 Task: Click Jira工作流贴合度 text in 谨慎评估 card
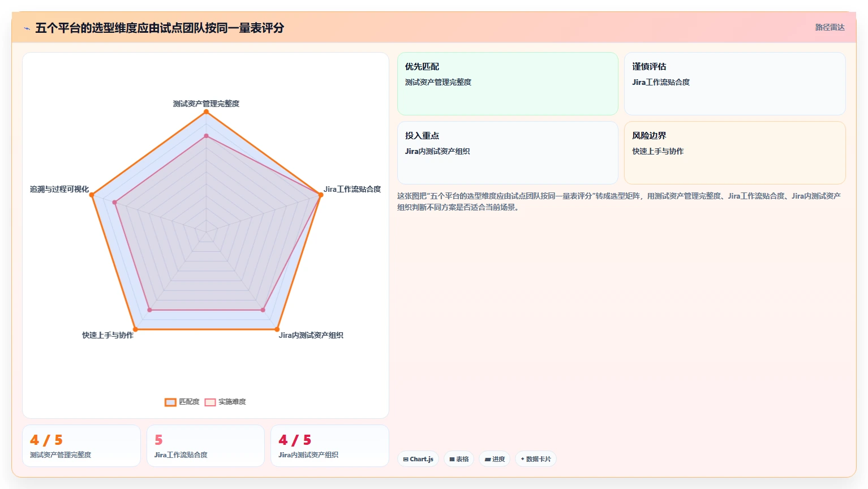click(x=661, y=82)
